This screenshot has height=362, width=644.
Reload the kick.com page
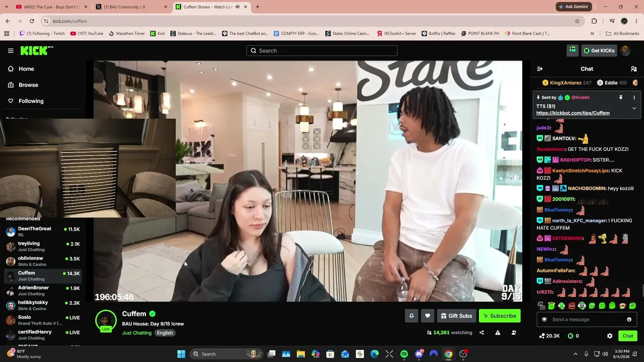point(32,21)
